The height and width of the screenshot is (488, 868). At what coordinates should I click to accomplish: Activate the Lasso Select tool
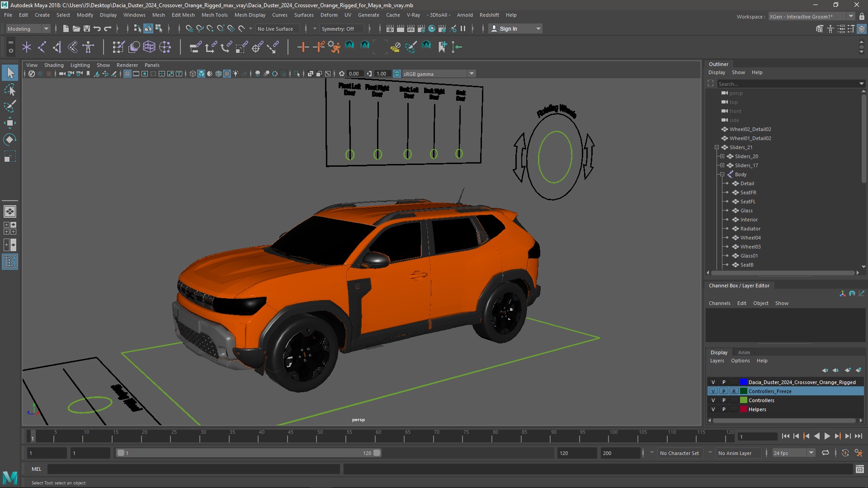(10, 90)
